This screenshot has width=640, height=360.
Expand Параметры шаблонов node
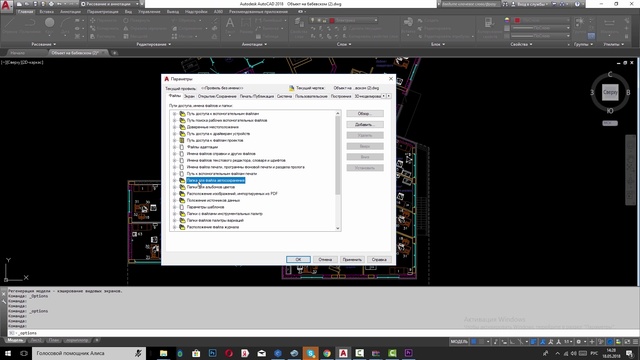point(174,207)
